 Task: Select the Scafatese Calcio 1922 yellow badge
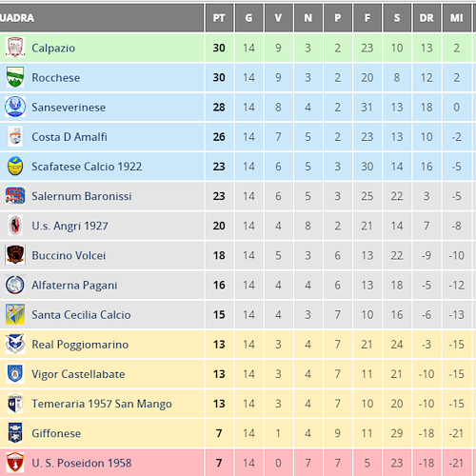(15, 166)
